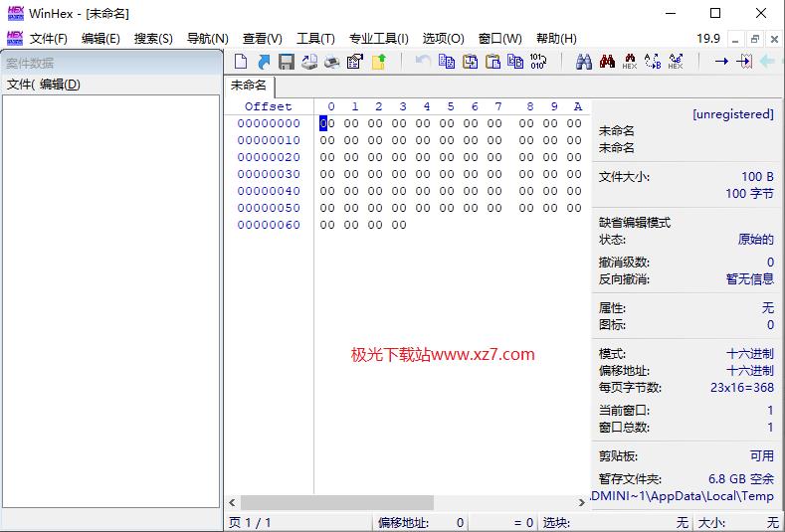Open the 帮助(H) menu
Screen dimensions: 785x532
[556, 39]
